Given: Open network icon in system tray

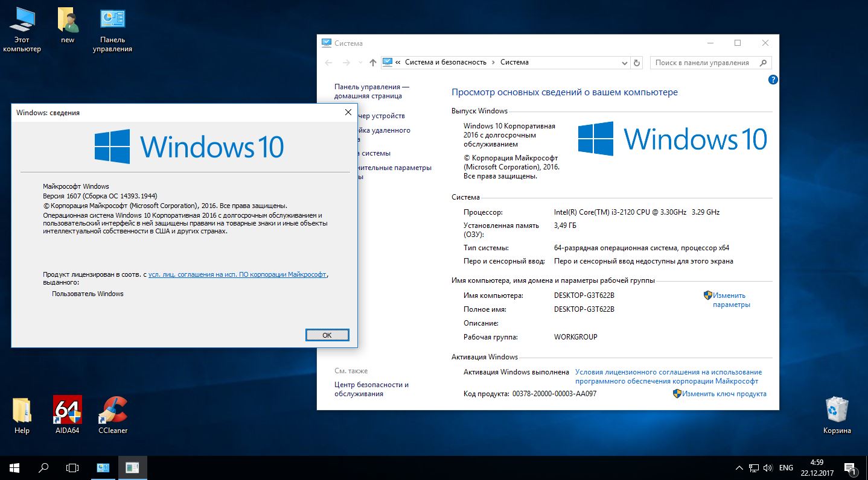Looking at the screenshot, I should point(754,468).
